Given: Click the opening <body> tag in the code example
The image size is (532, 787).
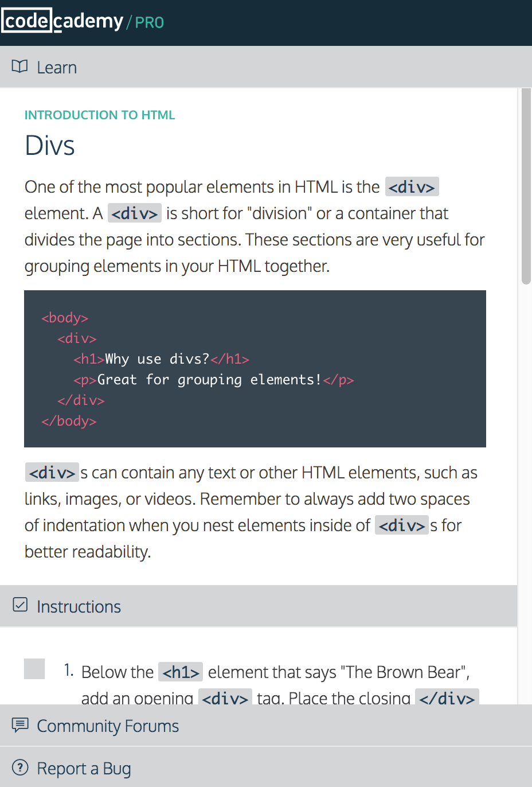Looking at the screenshot, I should (65, 318).
